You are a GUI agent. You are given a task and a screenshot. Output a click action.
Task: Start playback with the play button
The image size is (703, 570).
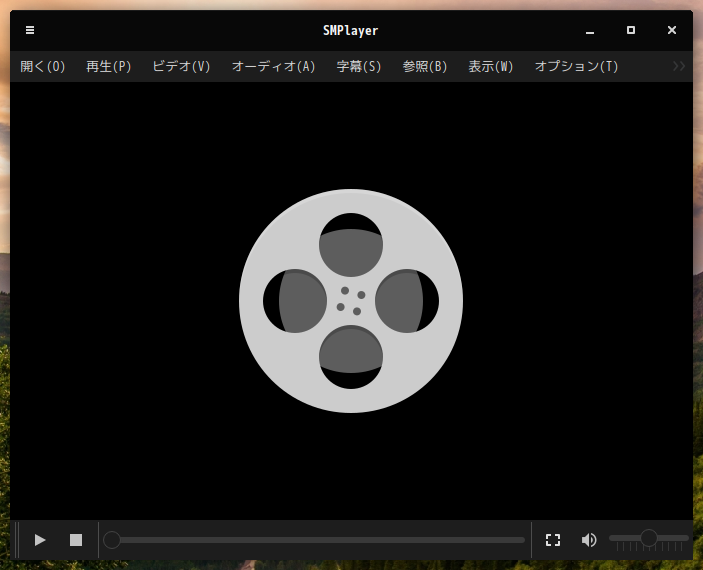(40, 540)
